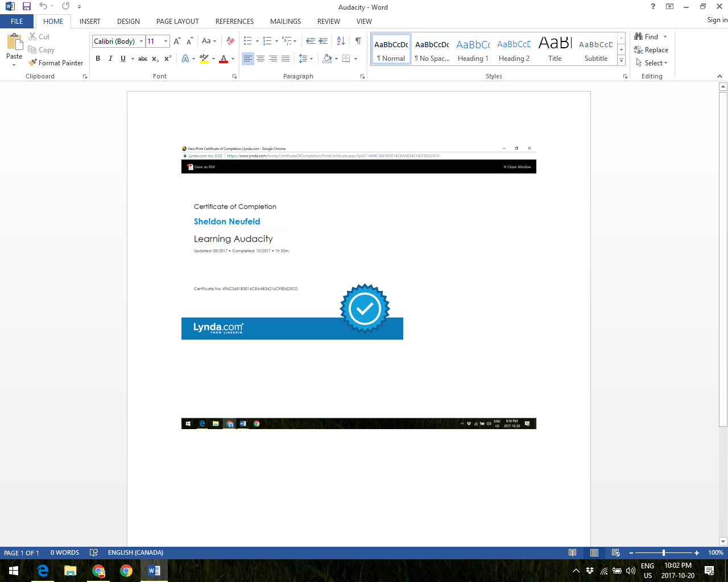Select the Format Painter tool
The height and width of the screenshot is (582, 728).
pyautogui.click(x=56, y=63)
